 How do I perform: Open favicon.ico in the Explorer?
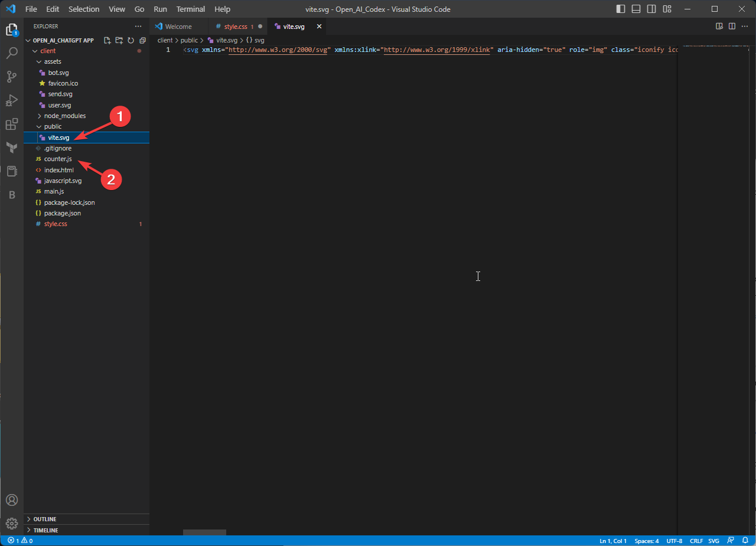pyautogui.click(x=63, y=83)
